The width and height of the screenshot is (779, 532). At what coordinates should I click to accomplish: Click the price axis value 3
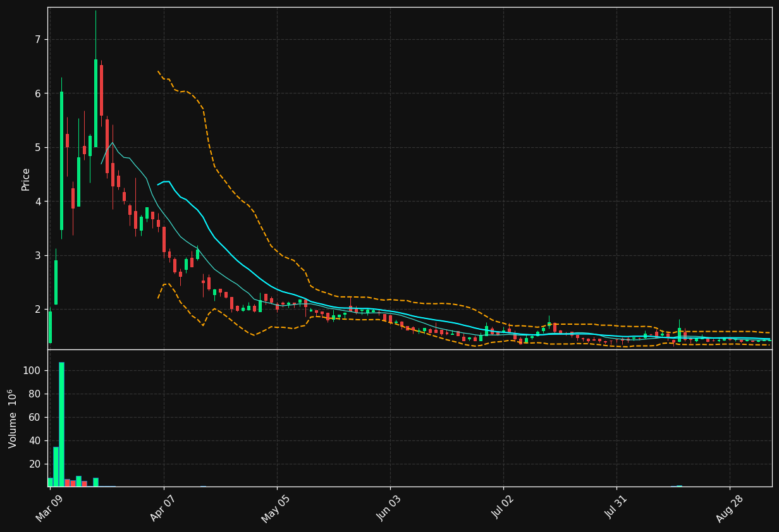click(37, 256)
